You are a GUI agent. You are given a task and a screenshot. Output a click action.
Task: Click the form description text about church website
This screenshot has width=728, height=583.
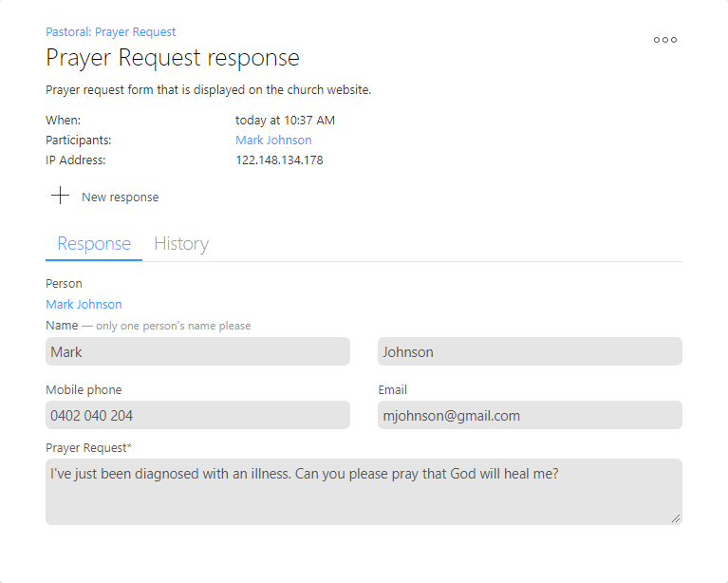tap(208, 91)
